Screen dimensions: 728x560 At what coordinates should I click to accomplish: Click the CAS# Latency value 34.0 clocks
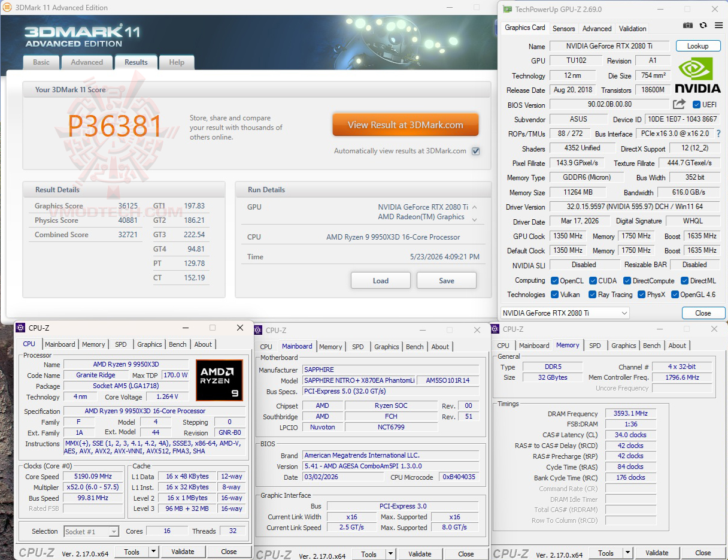pos(630,435)
